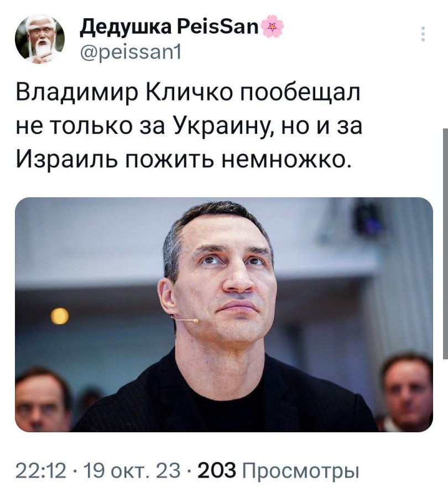Click the gray scrollbar thumb on the edge
This screenshot has width=448, height=487.
coord(445,243)
